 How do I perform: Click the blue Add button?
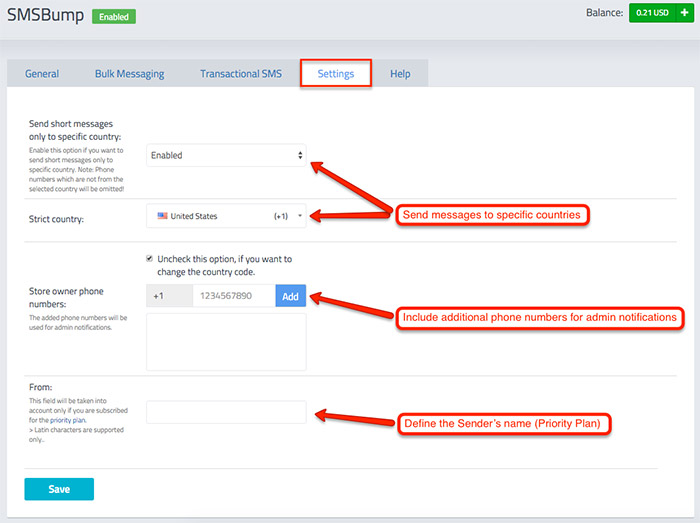(x=291, y=296)
